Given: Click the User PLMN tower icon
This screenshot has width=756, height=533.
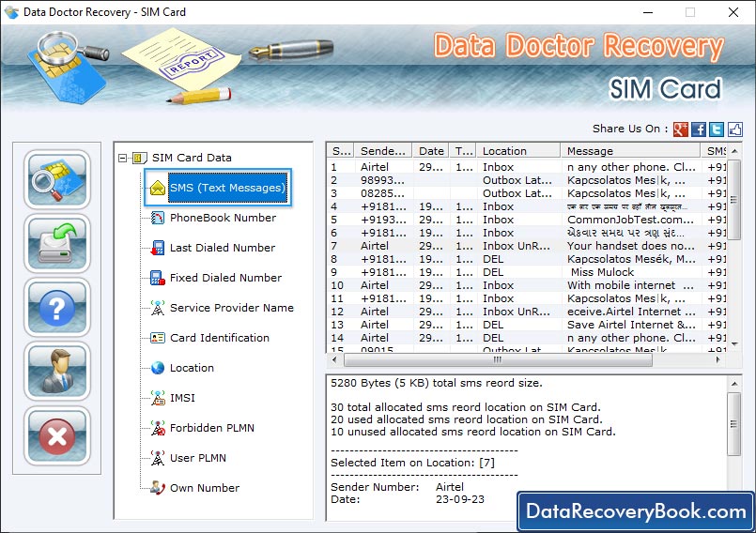Looking at the screenshot, I should [x=158, y=458].
